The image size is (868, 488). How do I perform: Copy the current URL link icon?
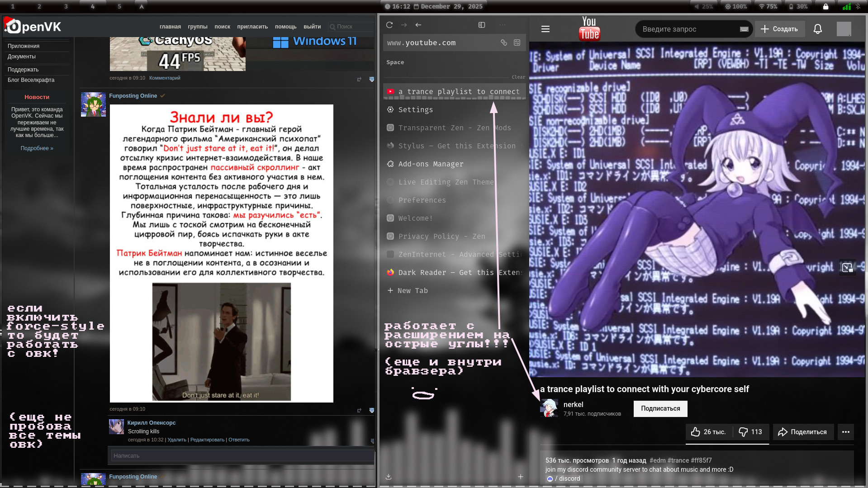504,43
